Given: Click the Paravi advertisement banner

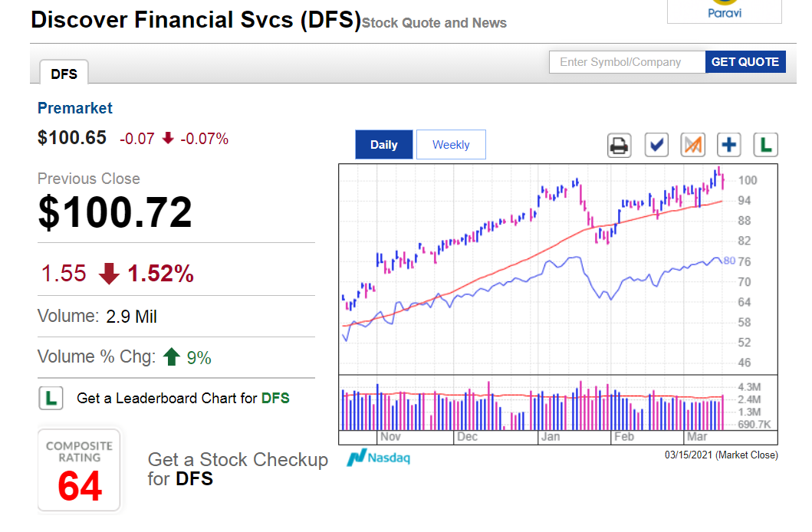Looking at the screenshot, I should [x=725, y=11].
